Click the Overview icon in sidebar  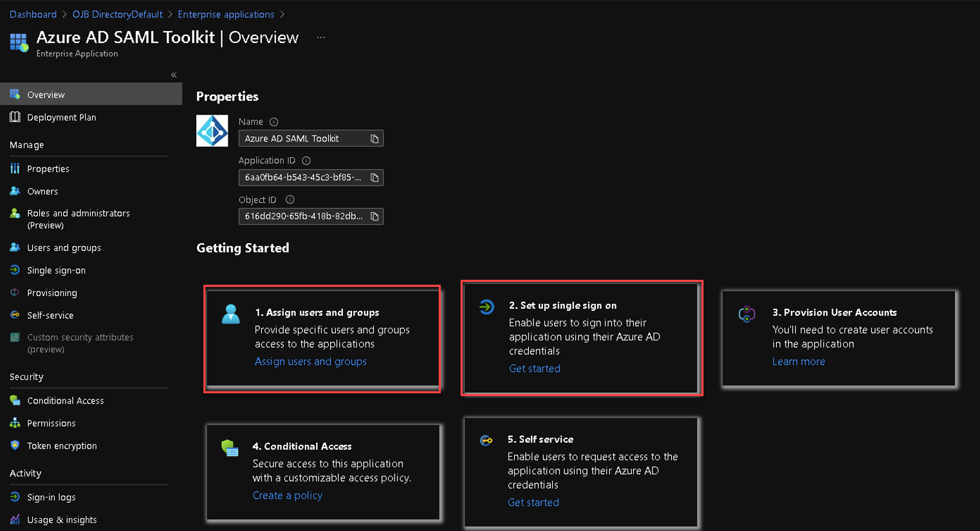(15, 94)
